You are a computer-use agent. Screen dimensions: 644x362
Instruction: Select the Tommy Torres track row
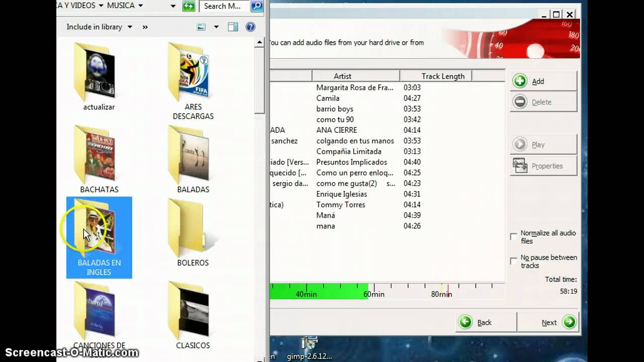point(387,205)
